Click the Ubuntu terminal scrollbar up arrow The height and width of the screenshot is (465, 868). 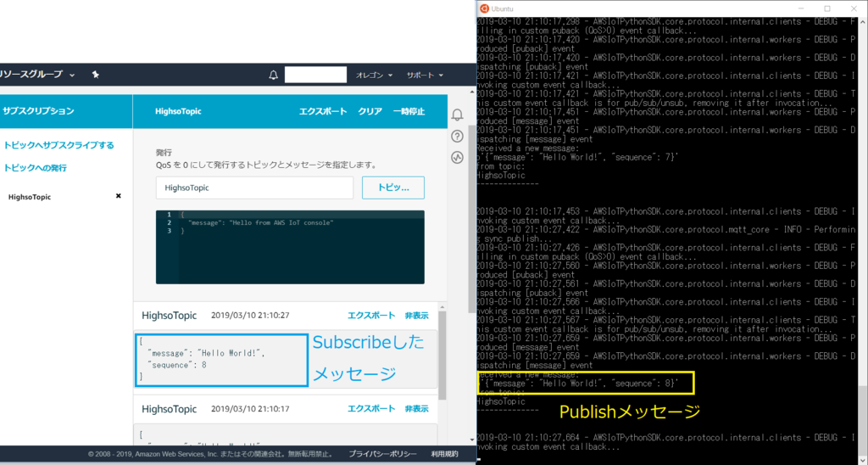point(863,21)
